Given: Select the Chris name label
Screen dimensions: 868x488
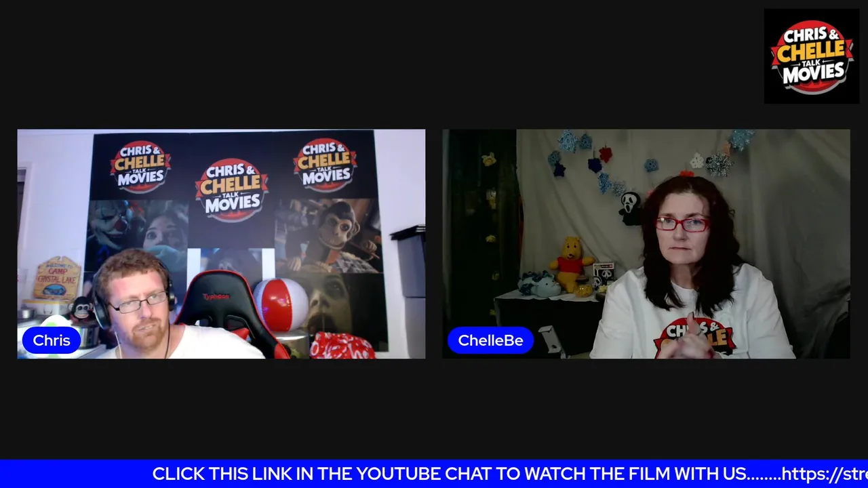Looking at the screenshot, I should click(52, 340).
